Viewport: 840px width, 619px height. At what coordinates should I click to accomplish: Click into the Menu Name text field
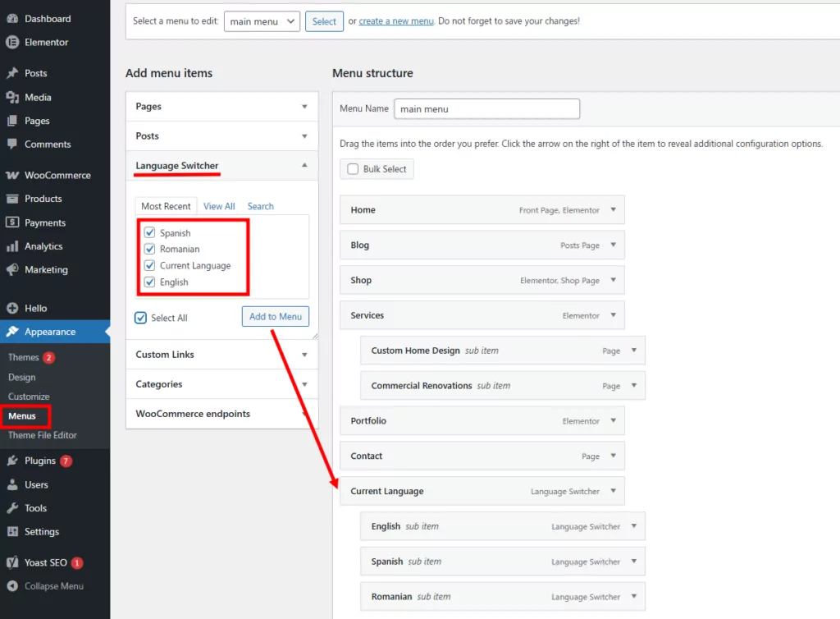(x=486, y=108)
